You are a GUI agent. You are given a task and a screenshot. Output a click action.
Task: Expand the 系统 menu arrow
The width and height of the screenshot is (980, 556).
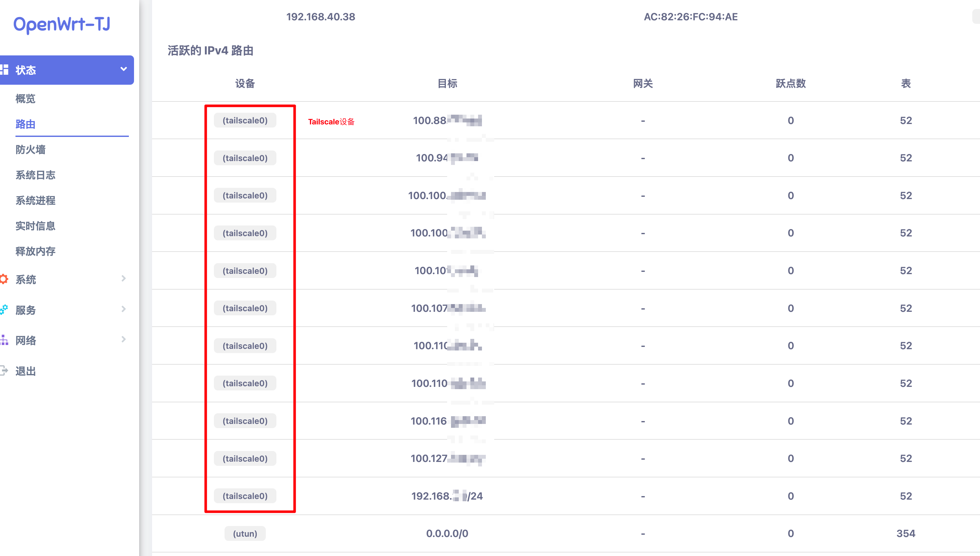[123, 278]
